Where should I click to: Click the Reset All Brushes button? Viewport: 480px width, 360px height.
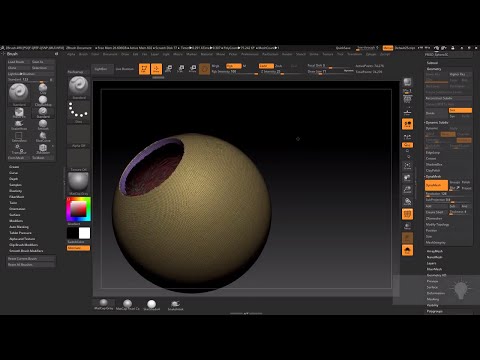click(x=32, y=265)
